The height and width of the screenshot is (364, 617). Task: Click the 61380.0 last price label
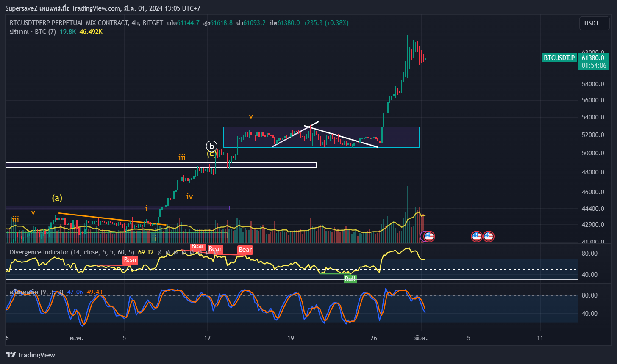[x=593, y=58]
